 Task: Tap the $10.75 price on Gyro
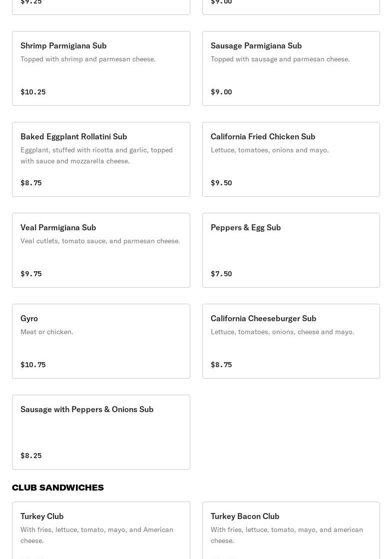coord(33,365)
